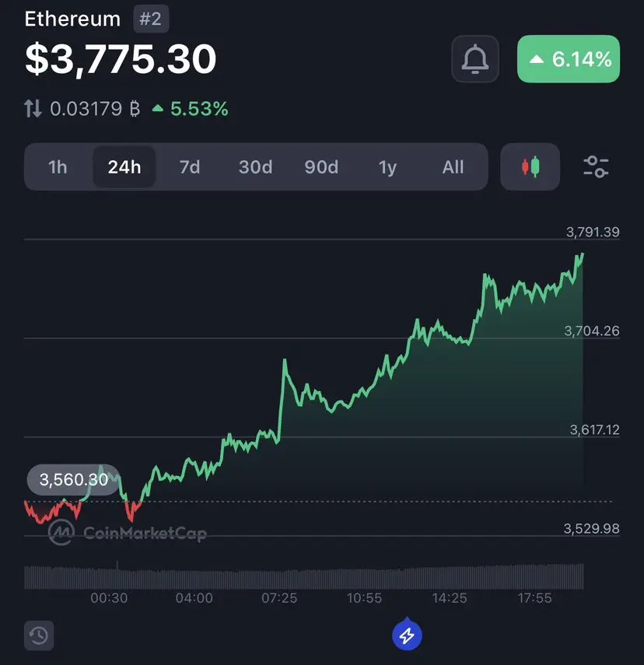Image resolution: width=644 pixels, height=665 pixels.
Task: Click the CoinMarketCap watermark logo
Action: (x=128, y=533)
